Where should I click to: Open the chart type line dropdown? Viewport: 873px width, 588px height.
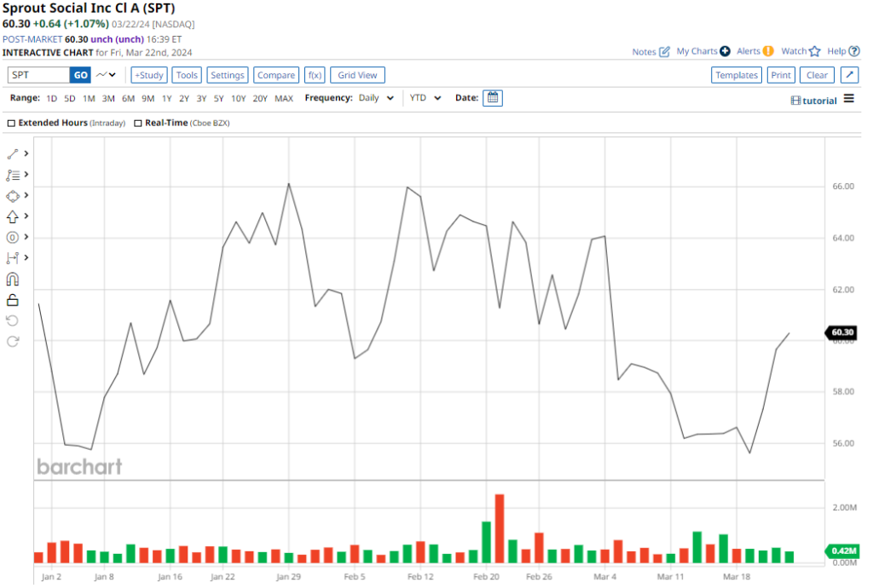(x=107, y=75)
